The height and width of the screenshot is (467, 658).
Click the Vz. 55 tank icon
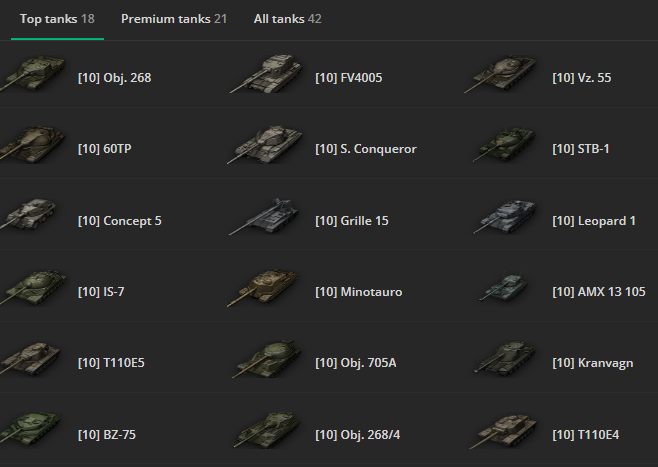[x=500, y=74]
